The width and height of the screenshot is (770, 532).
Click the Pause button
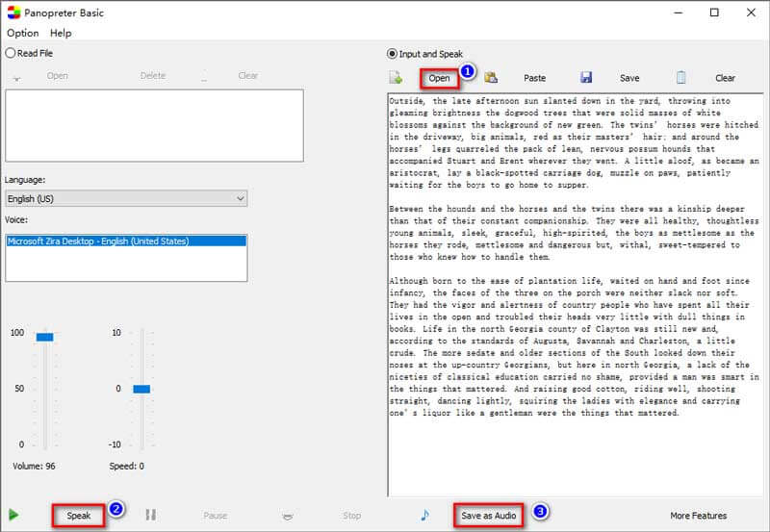coord(215,516)
